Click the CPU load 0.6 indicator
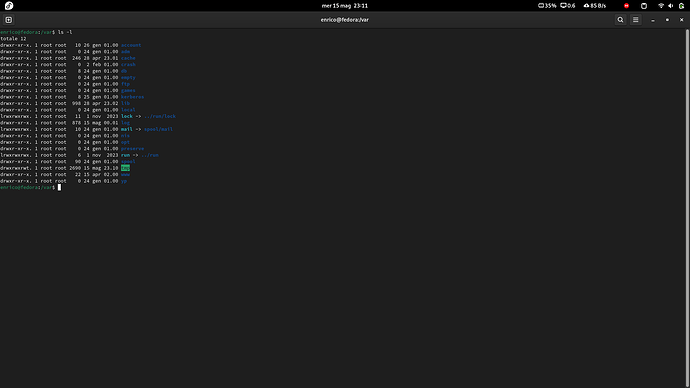690x388 pixels. click(x=568, y=6)
